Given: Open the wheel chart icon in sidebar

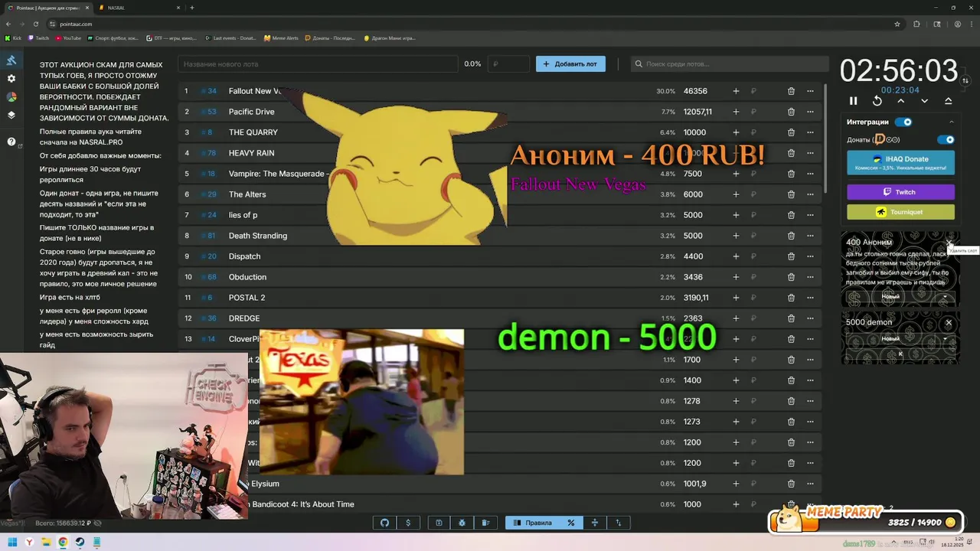Looking at the screenshot, I should pyautogui.click(x=11, y=97).
